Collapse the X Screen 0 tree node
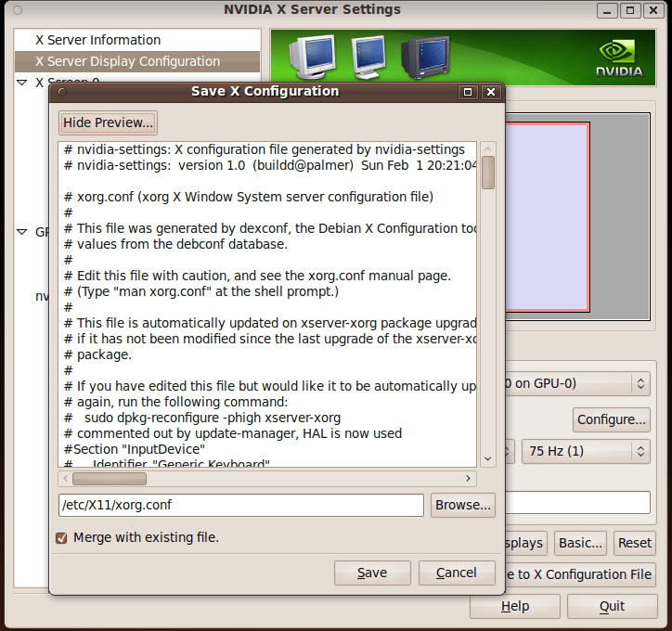Image resolution: width=672 pixels, height=631 pixels. pos(22,83)
